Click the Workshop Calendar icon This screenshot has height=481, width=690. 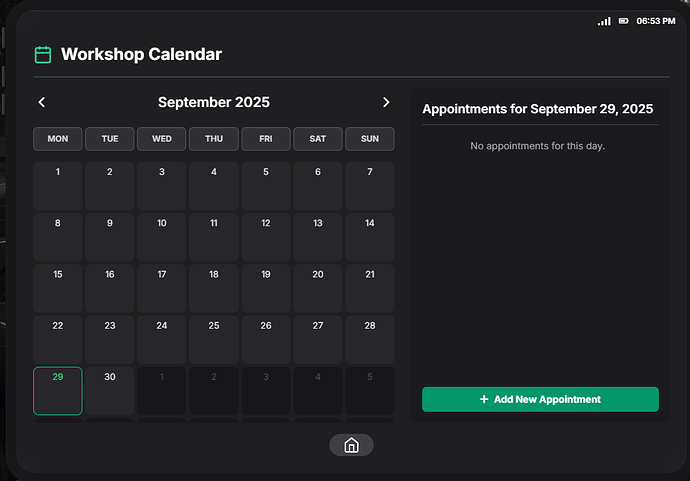point(43,54)
